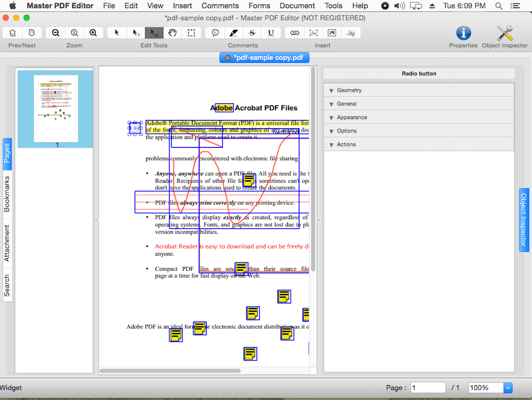The image size is (532, 400).
Task: Click the page number input field
Action: coord(428,387)
